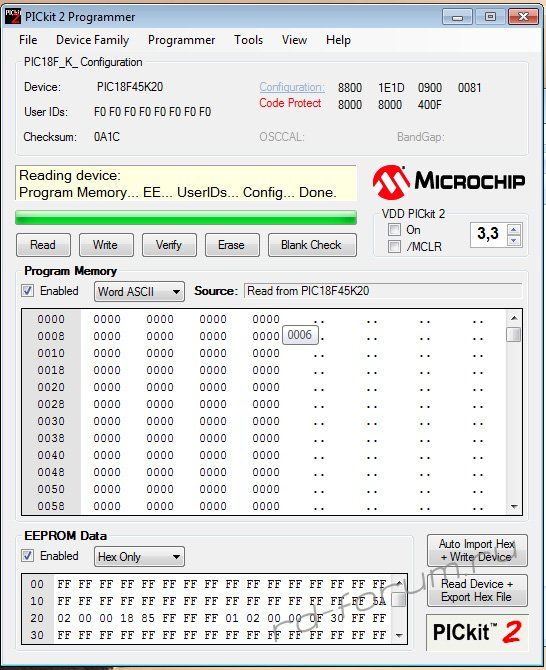The width and height of the screenshot is (546, 670).
Task: Click the Microchip logo
Action: coord(449,182)
